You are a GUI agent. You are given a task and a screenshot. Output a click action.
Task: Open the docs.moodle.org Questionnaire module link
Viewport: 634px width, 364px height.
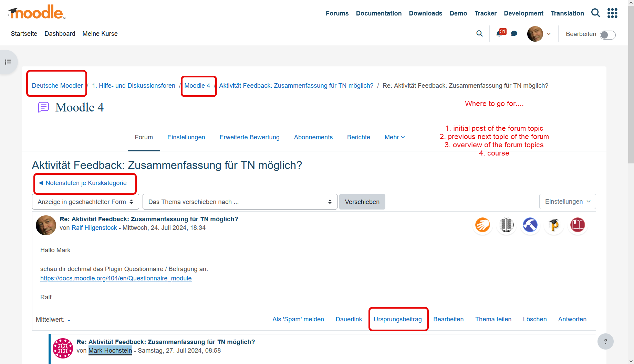(116, 278)
